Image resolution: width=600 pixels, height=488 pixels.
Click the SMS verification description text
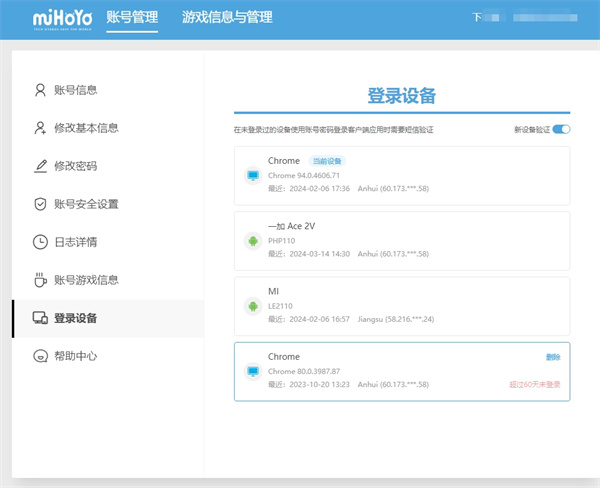tap(333, 130)
